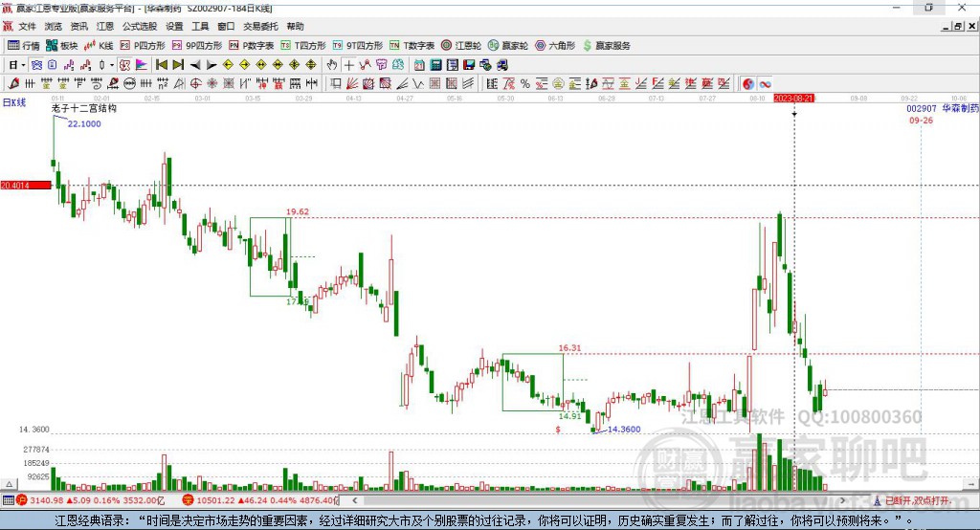The width and height of the screenshot is (980, 530).
Task: Open the 设置 menu
Action: tap(174, 26)
